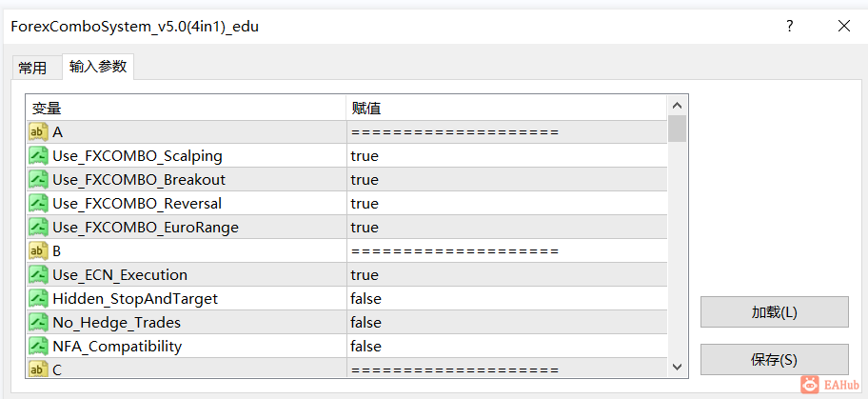Click the string icon beside variable B
The width and height of the screenshot is (868, 399).
(38, 251)
